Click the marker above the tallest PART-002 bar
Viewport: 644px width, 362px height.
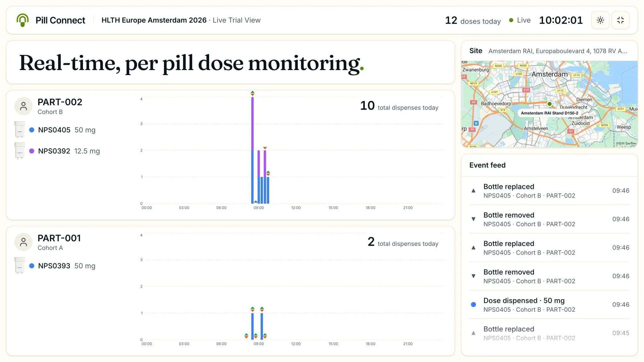tap(253, 93)
